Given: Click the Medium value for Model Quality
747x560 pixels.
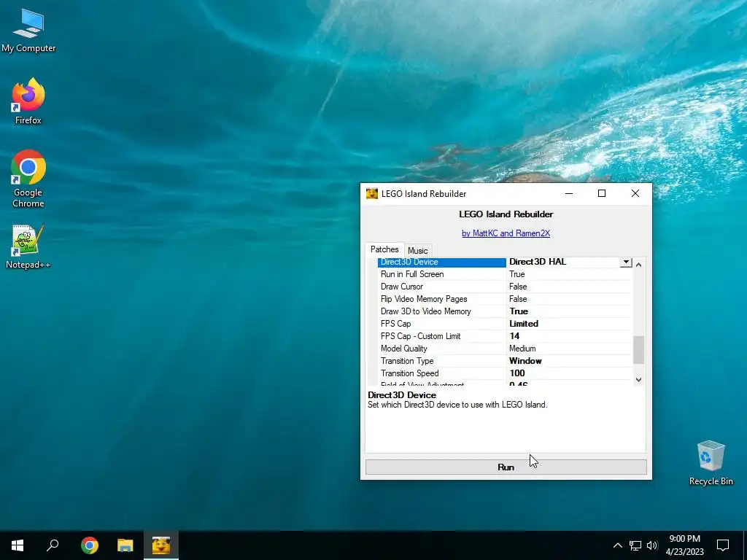Looking at the screenshot, I should coord(522,349).
